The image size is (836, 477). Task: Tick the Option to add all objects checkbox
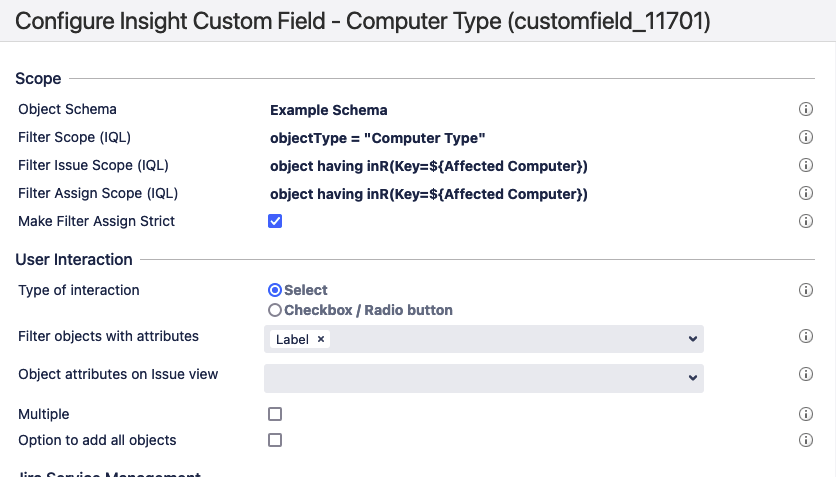pos(275,440)
